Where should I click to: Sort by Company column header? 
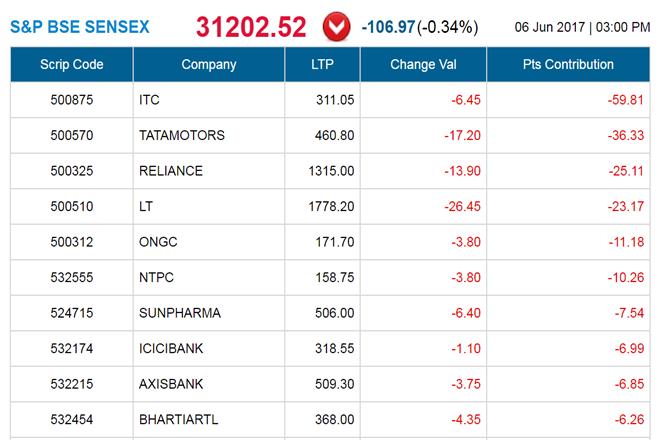(209, 65)
